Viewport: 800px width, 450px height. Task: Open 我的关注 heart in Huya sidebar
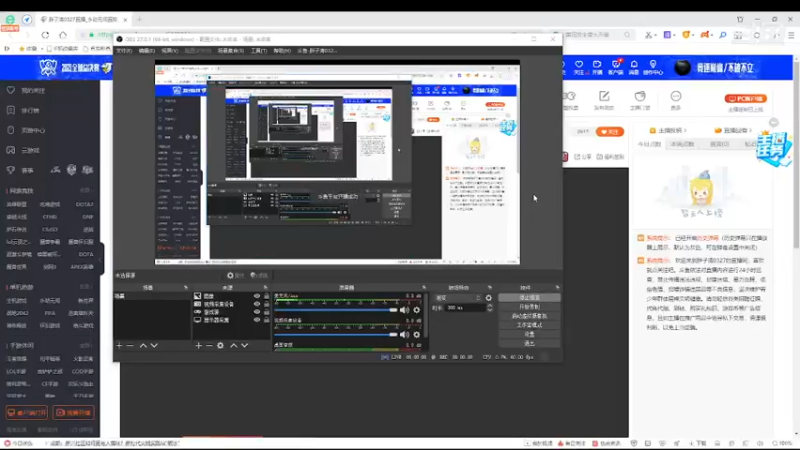point(11,90)
